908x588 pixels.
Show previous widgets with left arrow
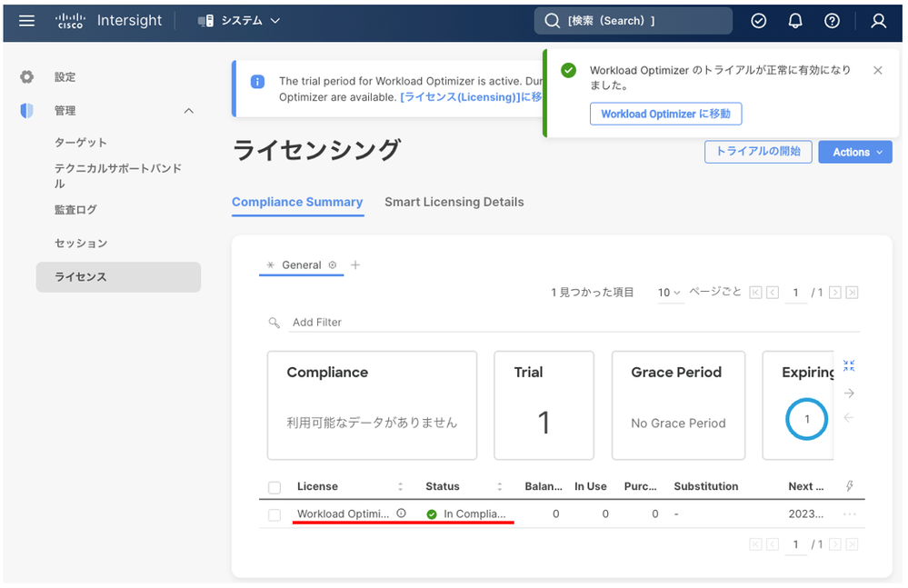pyautogui.click(x=849, y=417)
